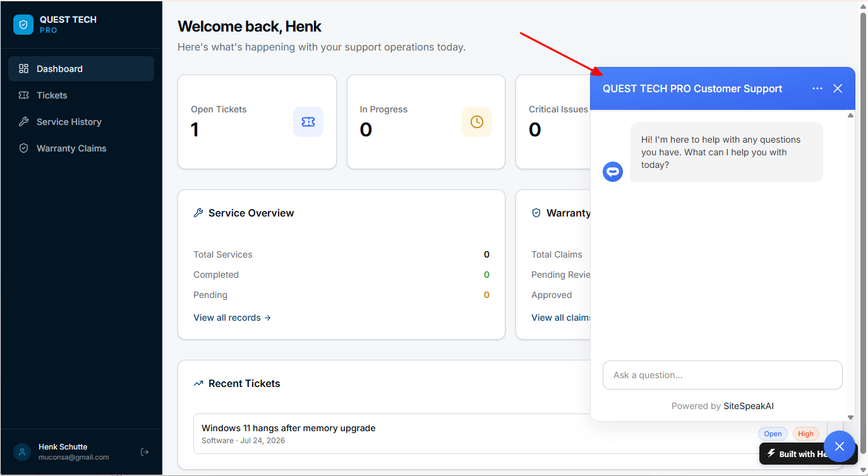Image resolution: width=868 pixels, height=476 pixels.
Task: Open the SiteSpeakAI link
Action: point(749,406)
